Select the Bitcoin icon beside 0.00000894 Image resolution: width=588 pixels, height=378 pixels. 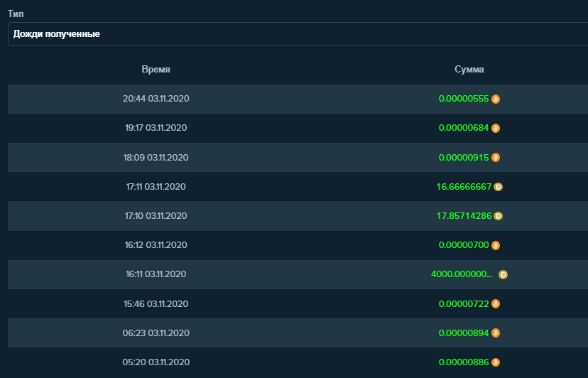pos(496,333)
